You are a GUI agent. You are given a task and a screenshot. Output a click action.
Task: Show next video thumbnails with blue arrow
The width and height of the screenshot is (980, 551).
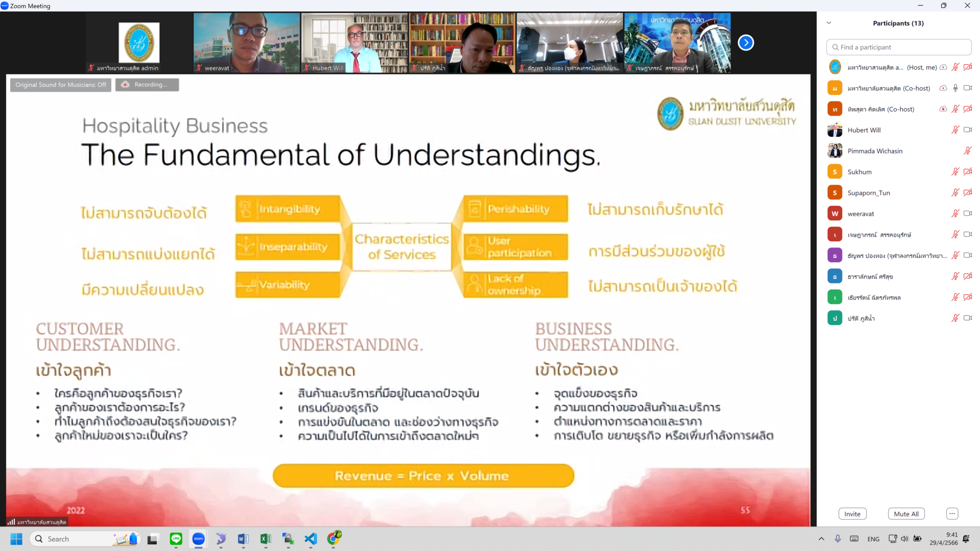point(746,43)
